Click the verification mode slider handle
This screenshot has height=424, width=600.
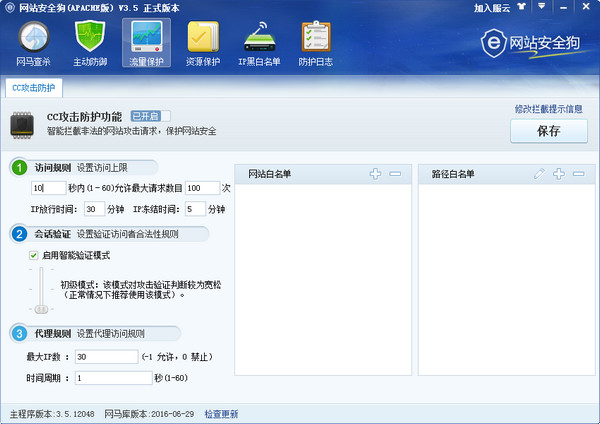(41, 309)
